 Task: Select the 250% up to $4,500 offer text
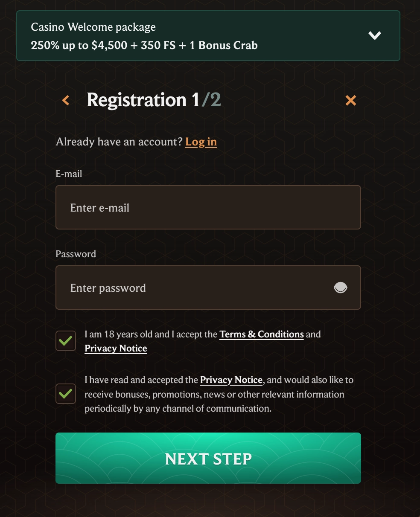coord(144,46)
